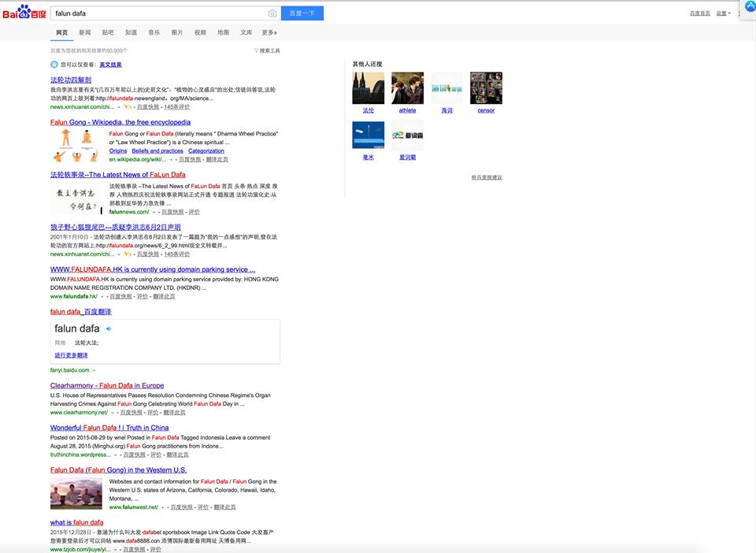Open Clearharmony Falun Dafa in Europe link

[x=107, y=386]
